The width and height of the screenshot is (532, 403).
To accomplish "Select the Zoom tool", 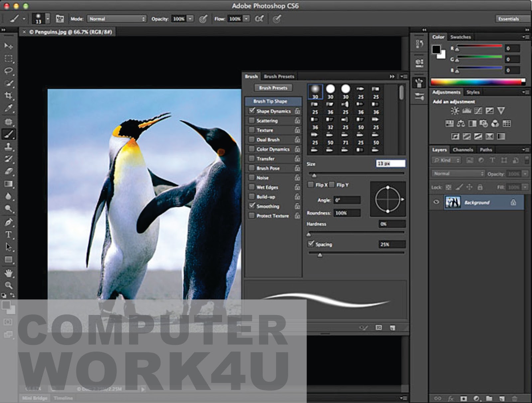I will pos(9,285).
